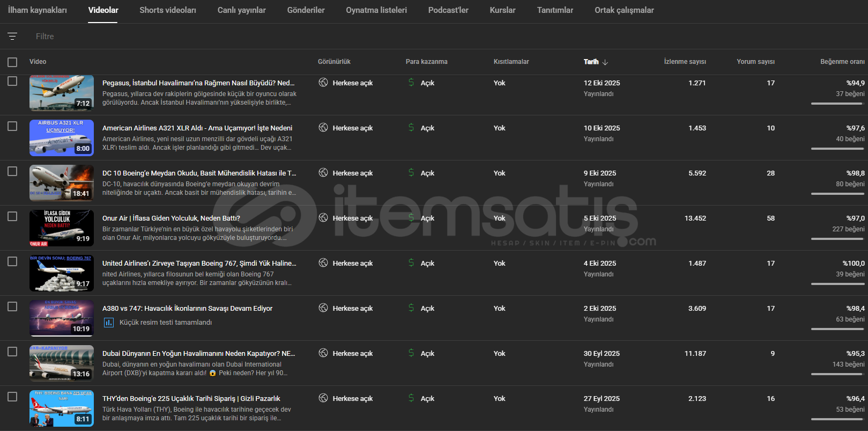
Task: Check the United Airlines Boeing 767 video checkbox
Action: [x=12, y=261]
